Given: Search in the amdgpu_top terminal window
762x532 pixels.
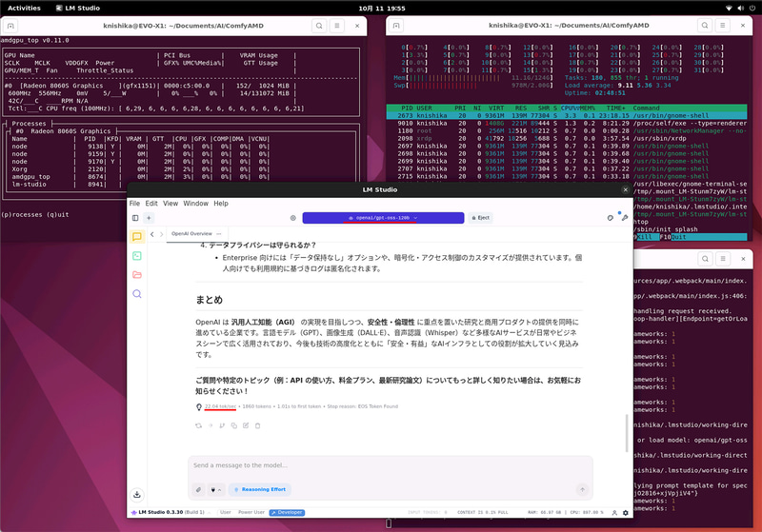Looking at the screenshot, I should pos(319,26).
